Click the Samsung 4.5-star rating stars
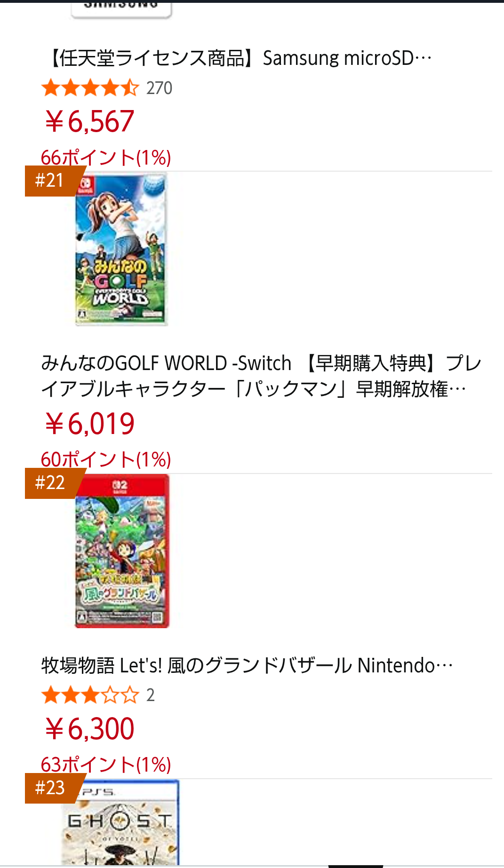The height and width of the screenshot is (868, 504). pyautogui.click(x=90, y=88)
